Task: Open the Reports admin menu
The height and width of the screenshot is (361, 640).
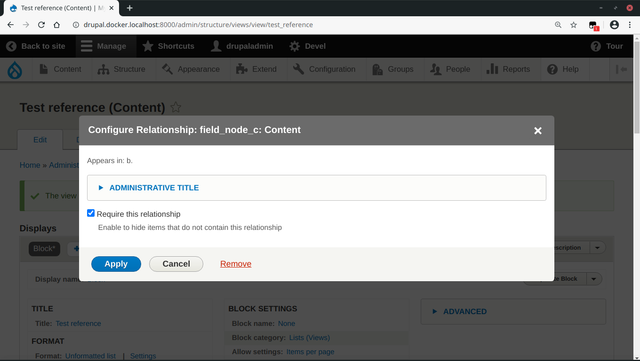Action: 508,69
